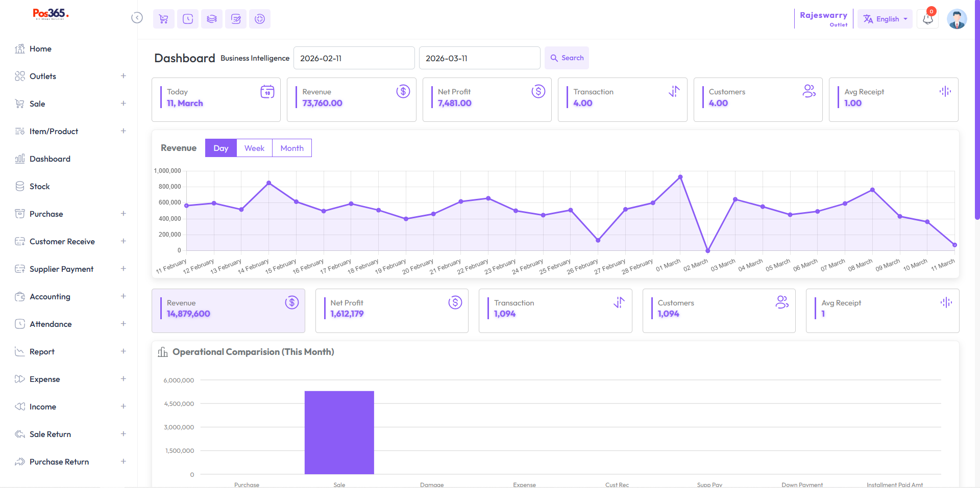Click the user profile avatar
Screen dimensions: 980x488
(x=957, y=19)
